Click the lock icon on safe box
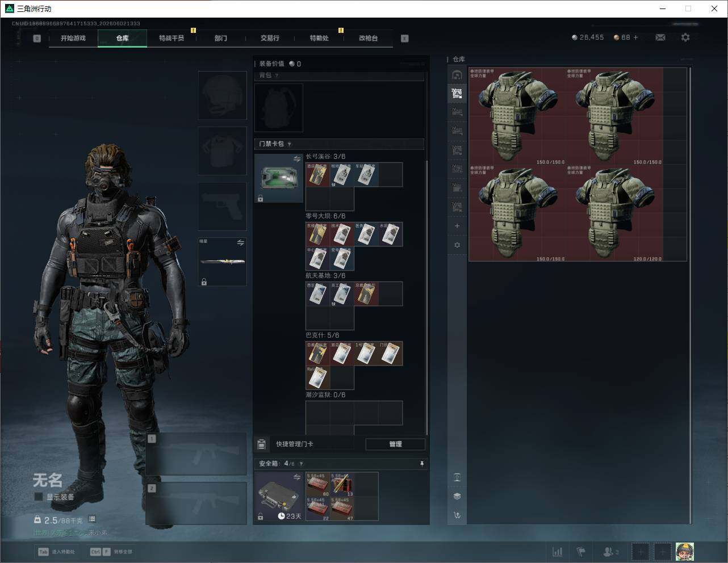The image size is (728, 563). (260, 516)
